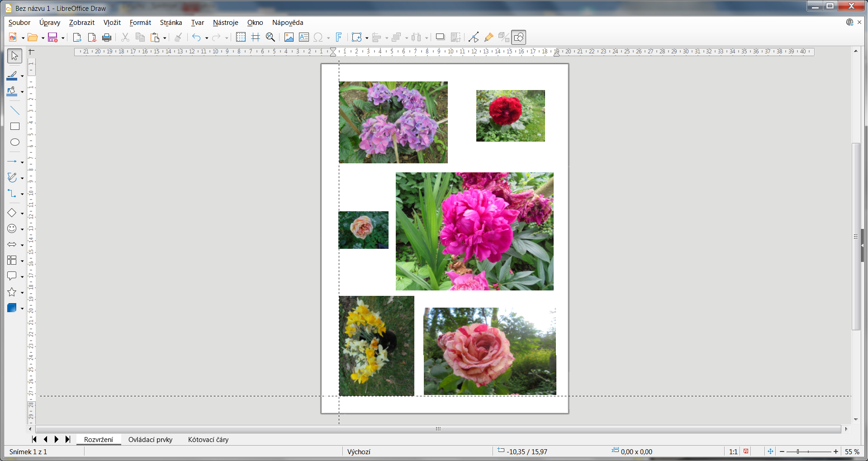Open the Stars and Banners dropdown arrow
The width and height of the screenshot is (868, 461).
coord(22,293)
